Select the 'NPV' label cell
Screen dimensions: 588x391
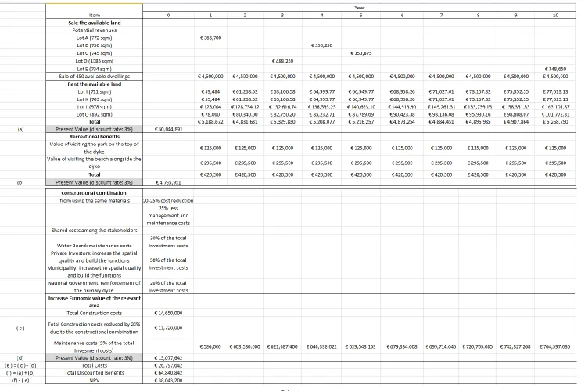(94, 380)
